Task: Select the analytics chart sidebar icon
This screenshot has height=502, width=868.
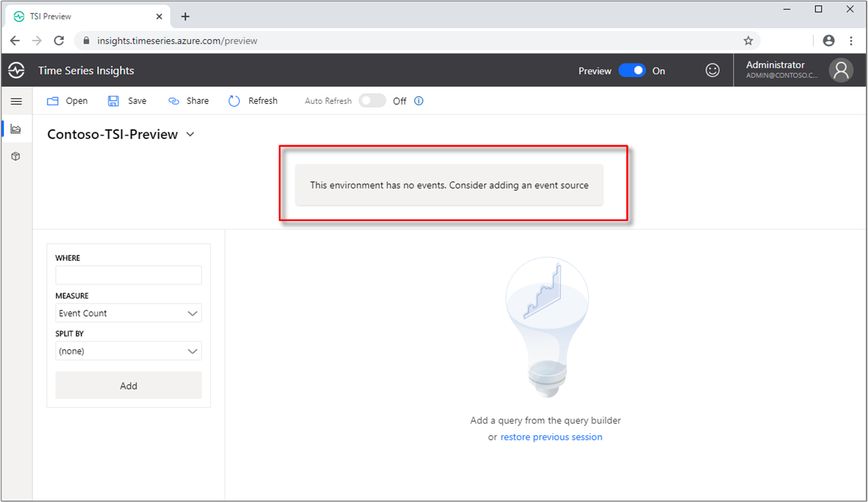Action: pyautogui.click(x=16, y=129)
